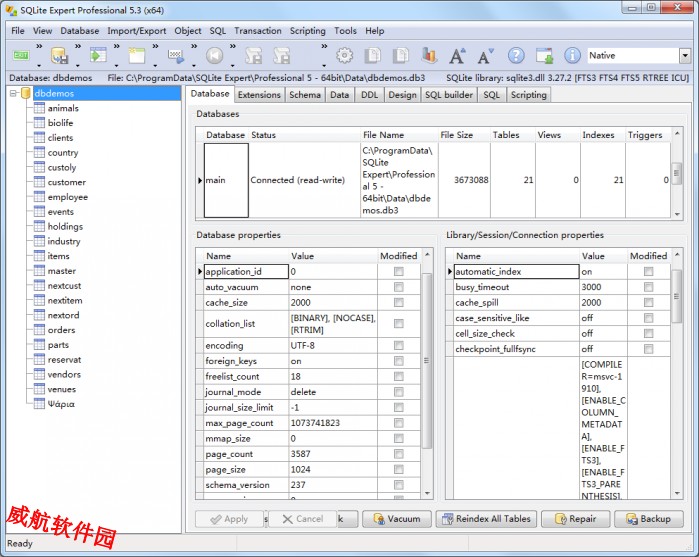699x557 pixels.
Task: Click the Vacuum button's broom icon
Action: 379,519
